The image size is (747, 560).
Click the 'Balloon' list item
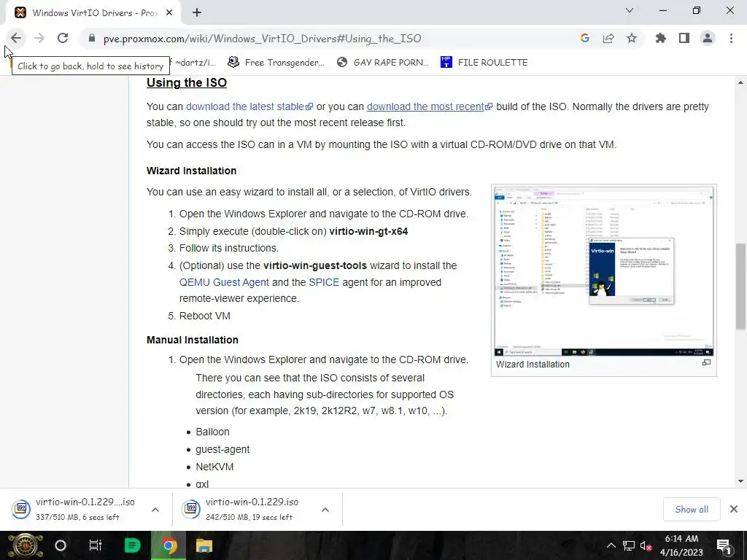tap(212, 432)
